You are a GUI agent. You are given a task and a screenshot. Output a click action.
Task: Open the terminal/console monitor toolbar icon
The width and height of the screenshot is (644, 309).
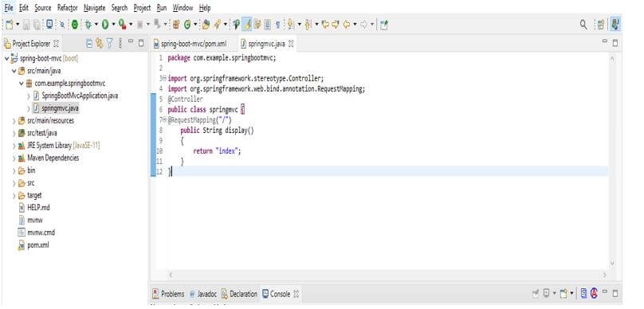pyautogui.click(x=49, y=25)
